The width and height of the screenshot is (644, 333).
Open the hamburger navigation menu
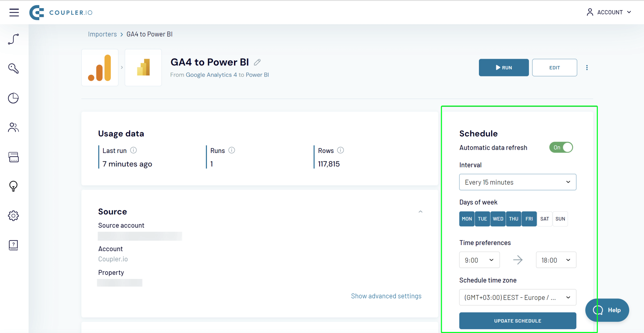tap(14, 12)
